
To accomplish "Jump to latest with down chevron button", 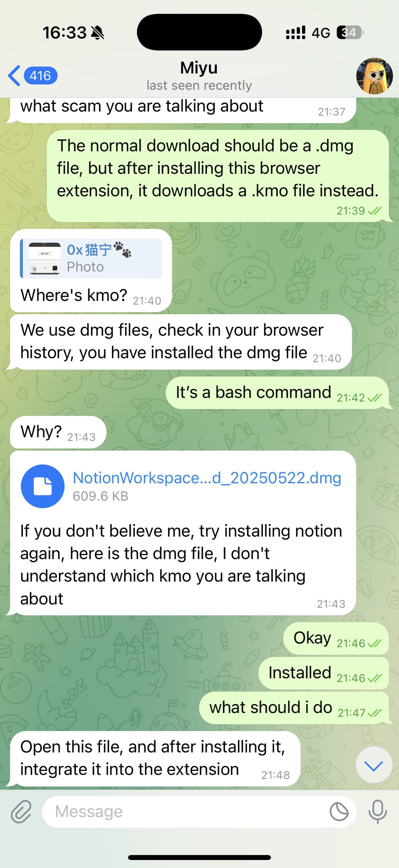I will tap(374, 765).
